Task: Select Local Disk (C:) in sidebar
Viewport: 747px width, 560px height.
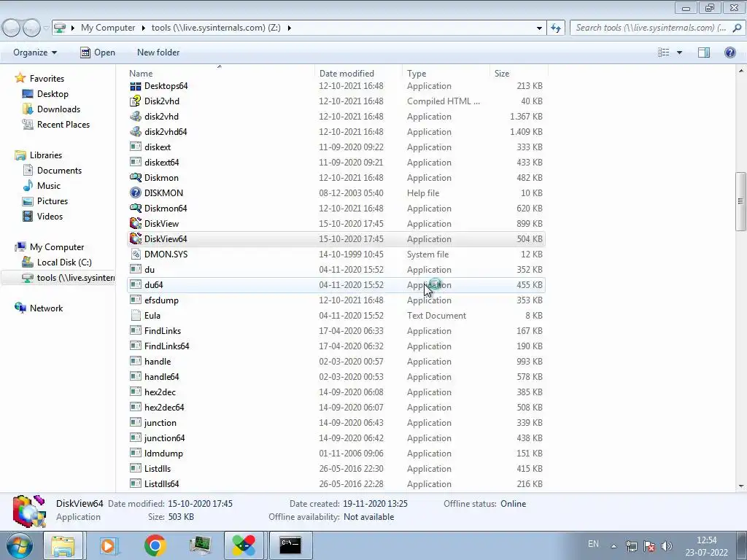Action: pos(64,262)
